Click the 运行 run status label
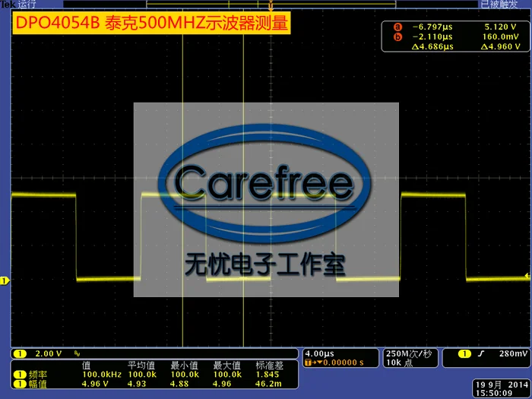Viewport: 532px width, 399px height. [27, 4]
